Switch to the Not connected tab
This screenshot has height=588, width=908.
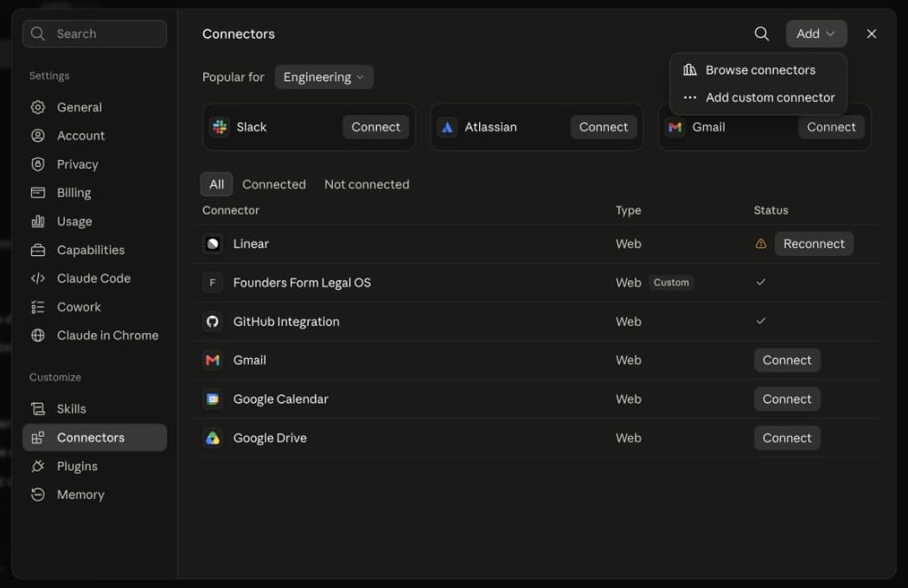point(367,184)
